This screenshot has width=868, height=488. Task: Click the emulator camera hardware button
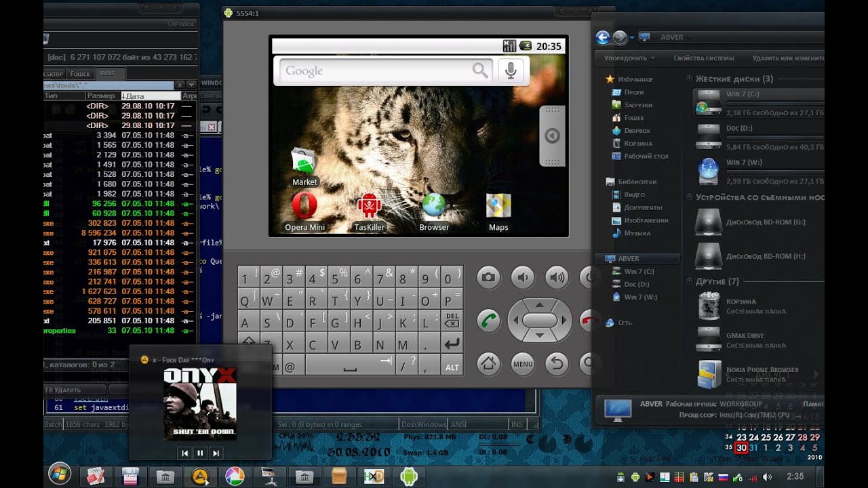(x=488, y=277)
